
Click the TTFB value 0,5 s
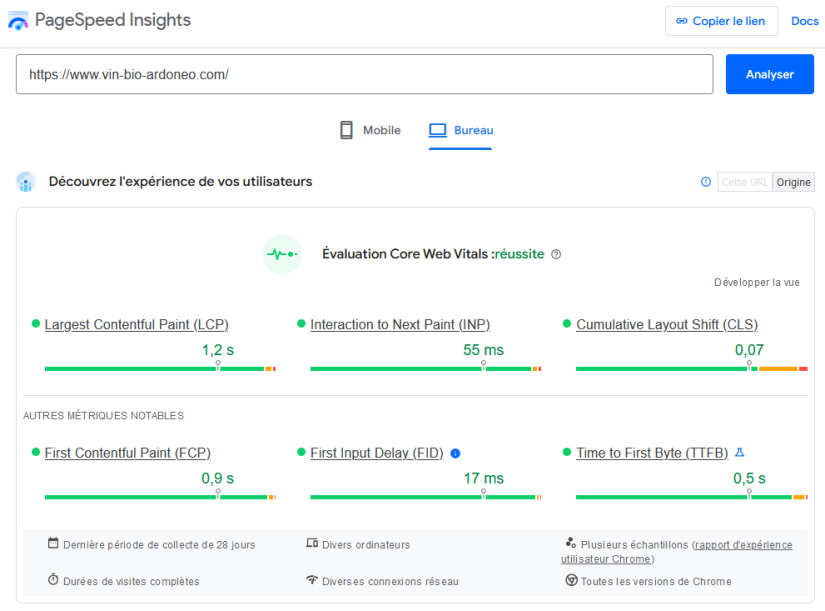pyautogui.click(x=749, y=478)
